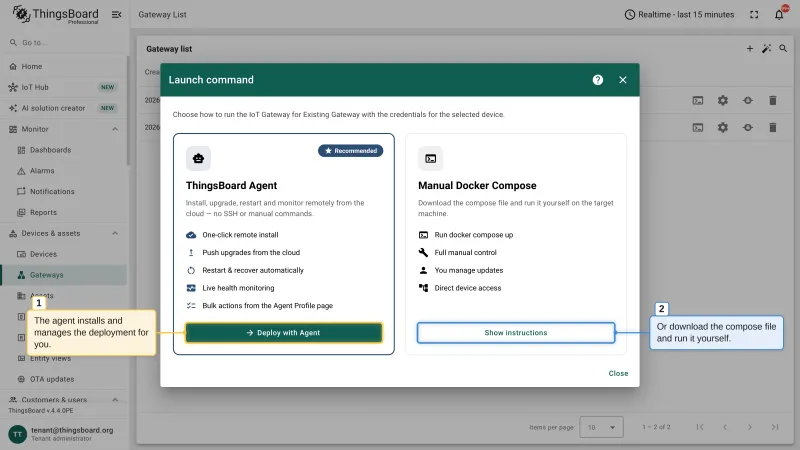
Task: Click the magic wand icon in Gateway list
Action: pos(766,48)
